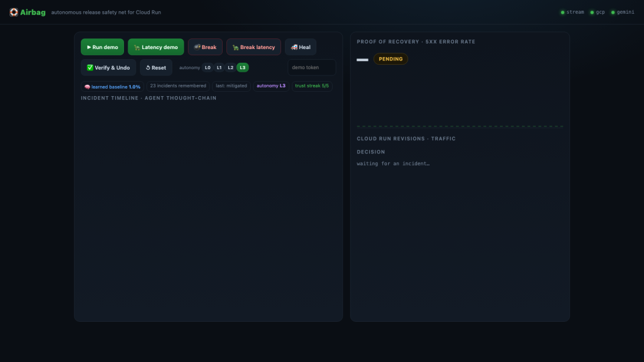Click the ambulance icon on Heal
644x362 pixels.
pyautogui.click(x=294, y=47)
